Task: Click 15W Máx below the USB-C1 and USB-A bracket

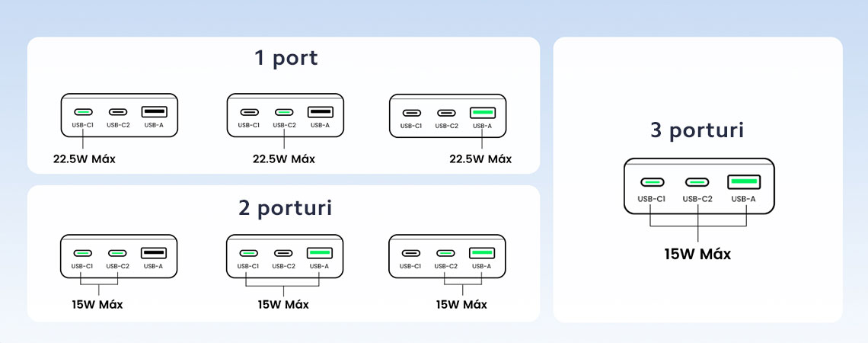Action: [x=283, y=305]
